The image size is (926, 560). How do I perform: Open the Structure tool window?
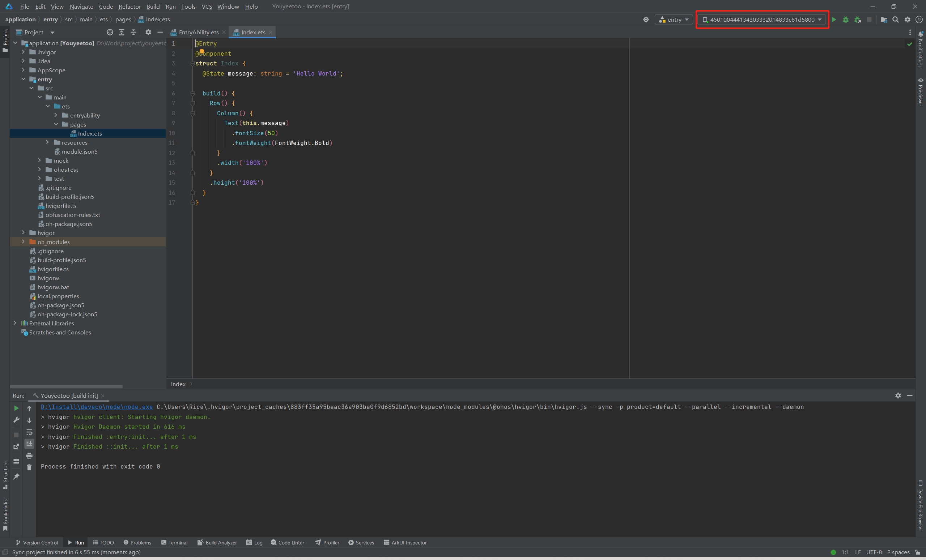[x=5, y=475]
